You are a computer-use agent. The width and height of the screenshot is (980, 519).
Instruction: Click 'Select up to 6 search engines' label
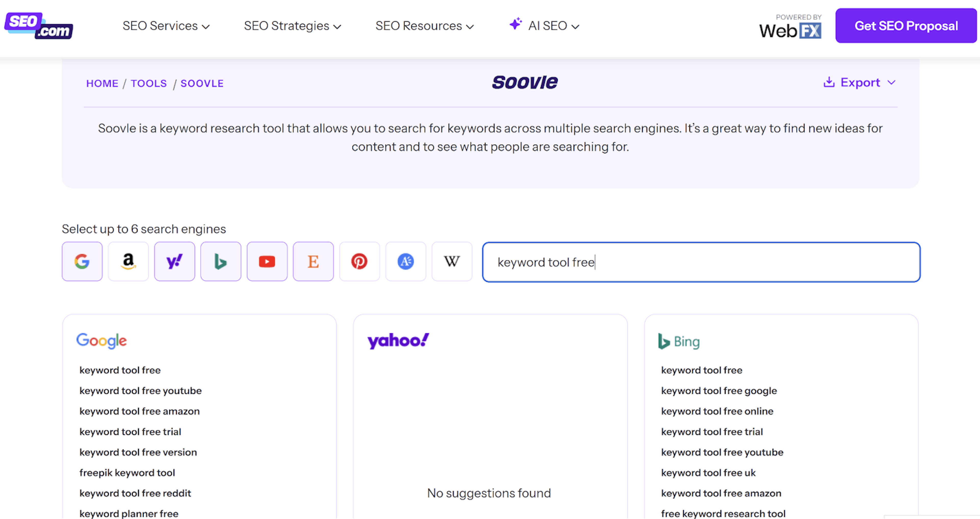(144, 229)
